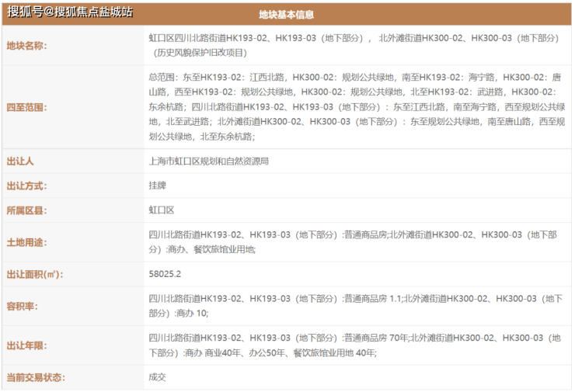
Task: Click the 出让方式 row label
Action: click(x=27, y=186)
